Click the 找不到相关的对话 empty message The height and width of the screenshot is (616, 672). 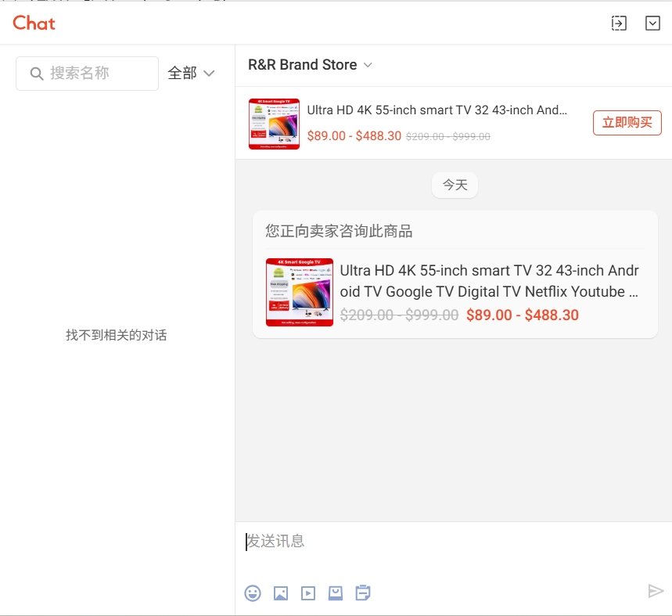(x=116, y=335)
